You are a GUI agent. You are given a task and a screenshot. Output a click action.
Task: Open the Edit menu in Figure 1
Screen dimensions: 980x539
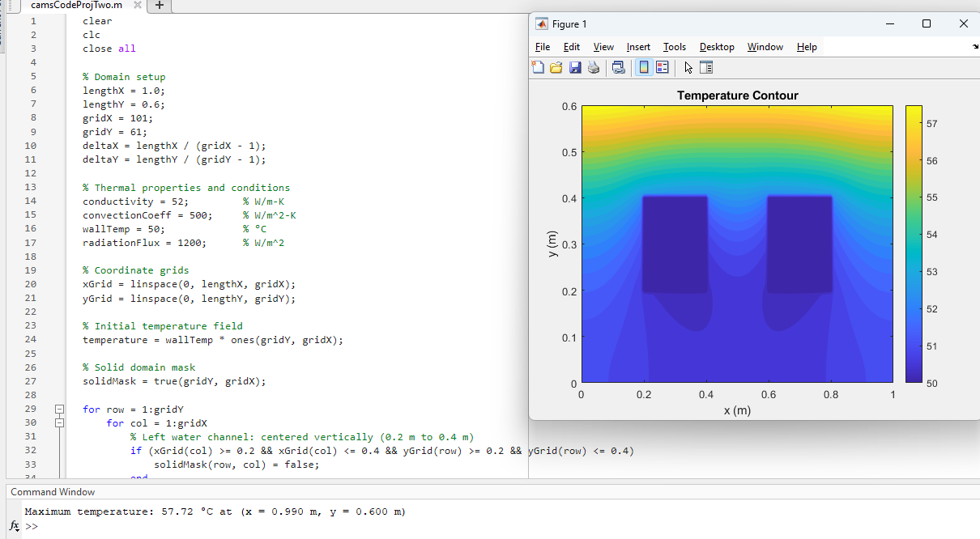coord(572,47)
